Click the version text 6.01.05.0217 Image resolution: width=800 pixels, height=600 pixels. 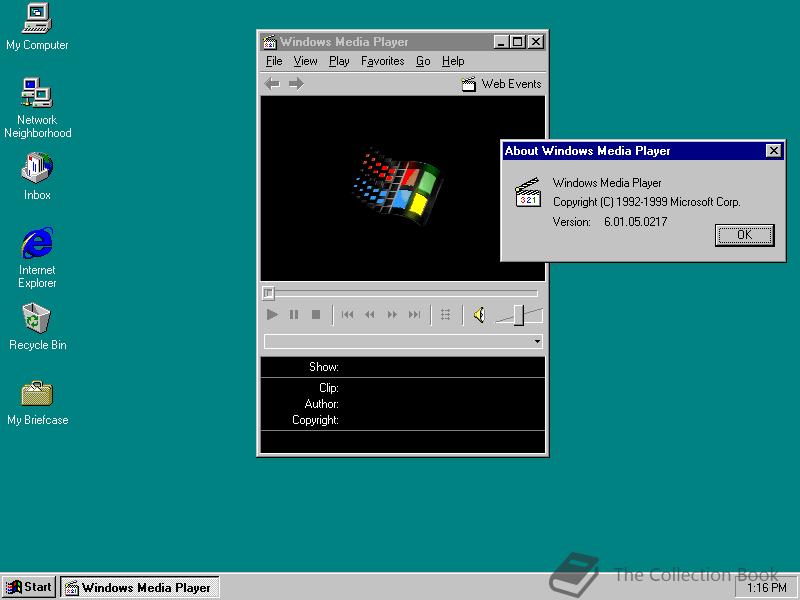tap(635, 221)
